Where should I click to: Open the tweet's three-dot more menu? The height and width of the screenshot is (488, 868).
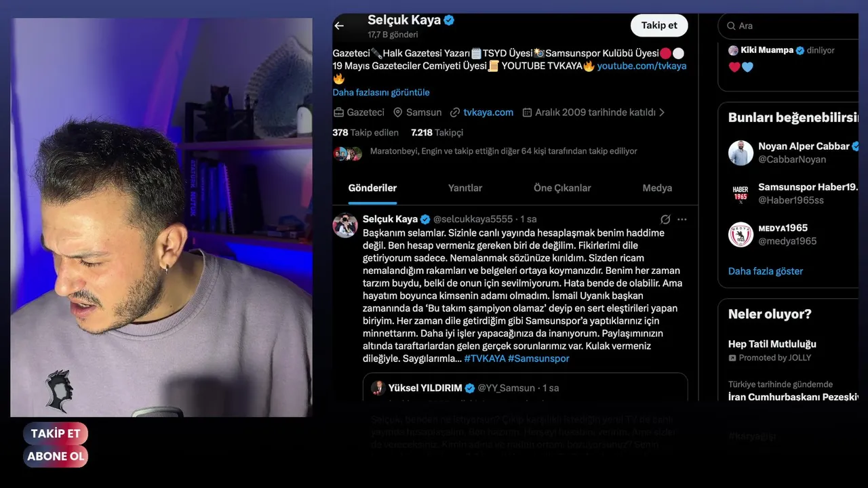pos(682,220)
